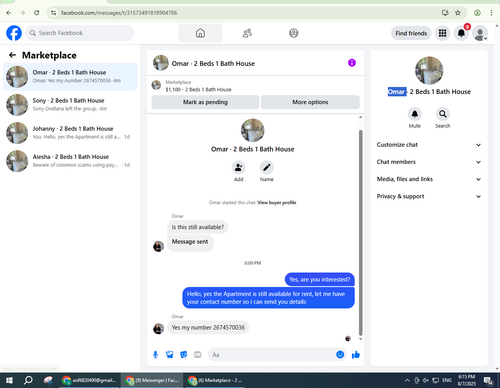Open the Groups tab icon
The height and width of the screenshot is (388, 500).
tap(294, 33)
